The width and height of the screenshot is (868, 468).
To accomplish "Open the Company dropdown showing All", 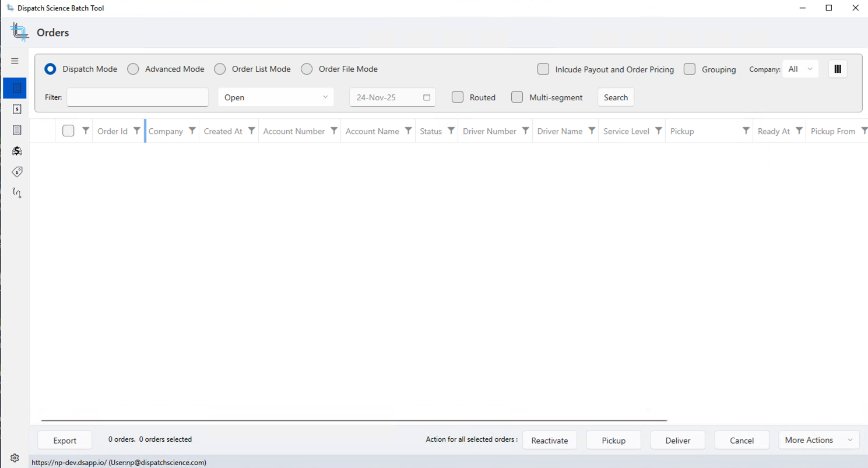I will [x=800, y=69].
